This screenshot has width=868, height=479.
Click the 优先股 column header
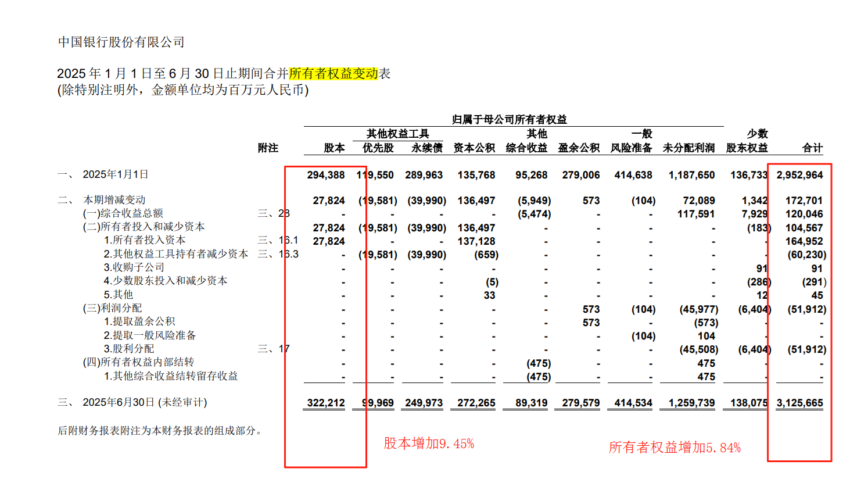point(378,148)
